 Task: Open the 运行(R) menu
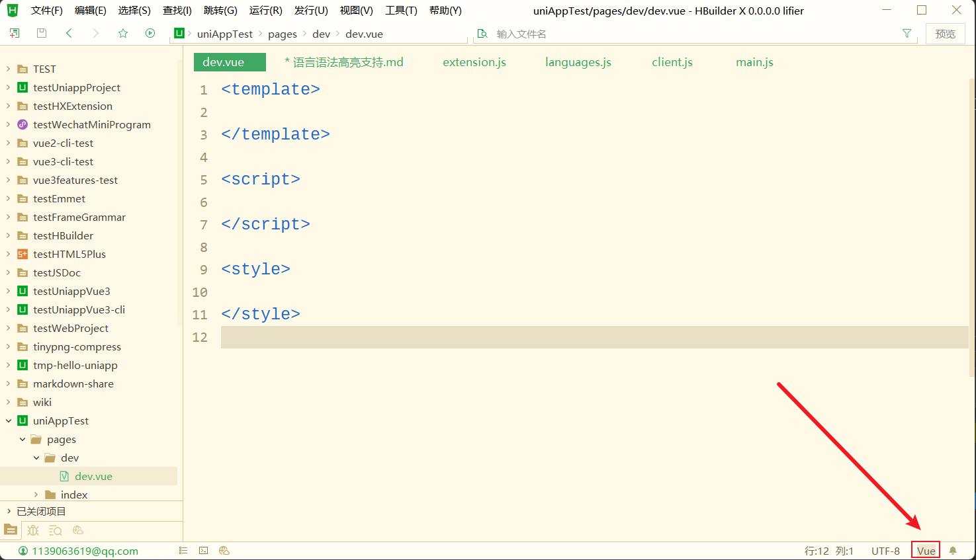click(265, 11)
